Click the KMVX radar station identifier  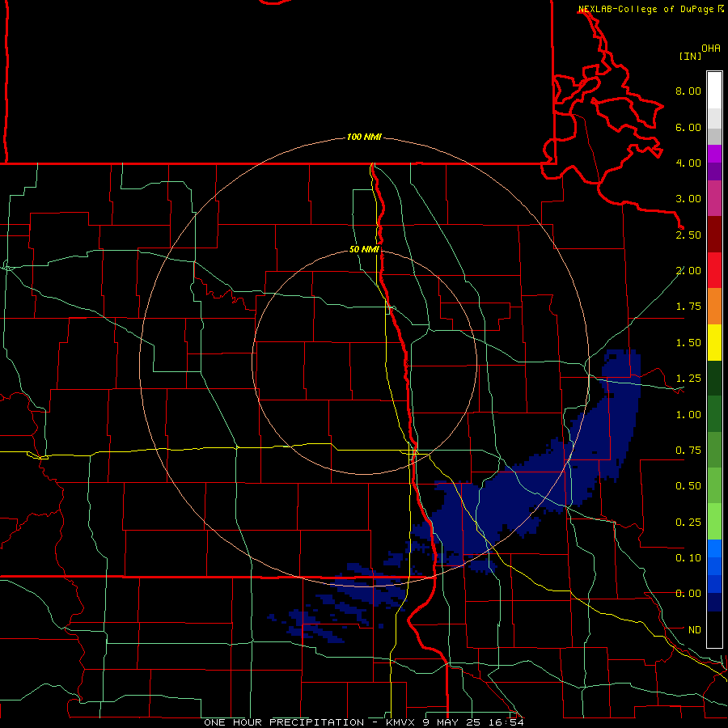400,722
